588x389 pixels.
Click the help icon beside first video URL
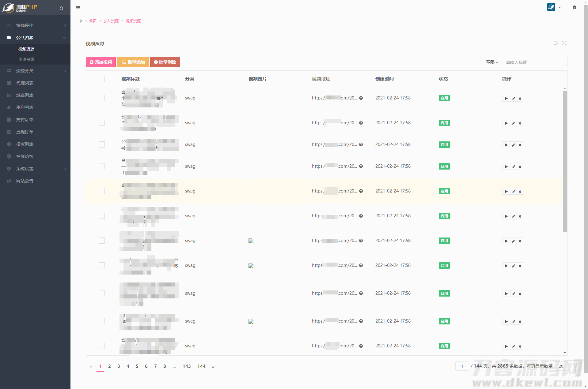tap(361, 98)
